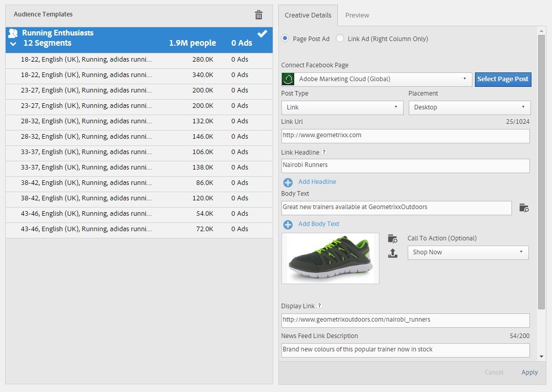Click the running shoe image thumbnail
Screen dimensions: 552x392
click(x=330, y=258)
